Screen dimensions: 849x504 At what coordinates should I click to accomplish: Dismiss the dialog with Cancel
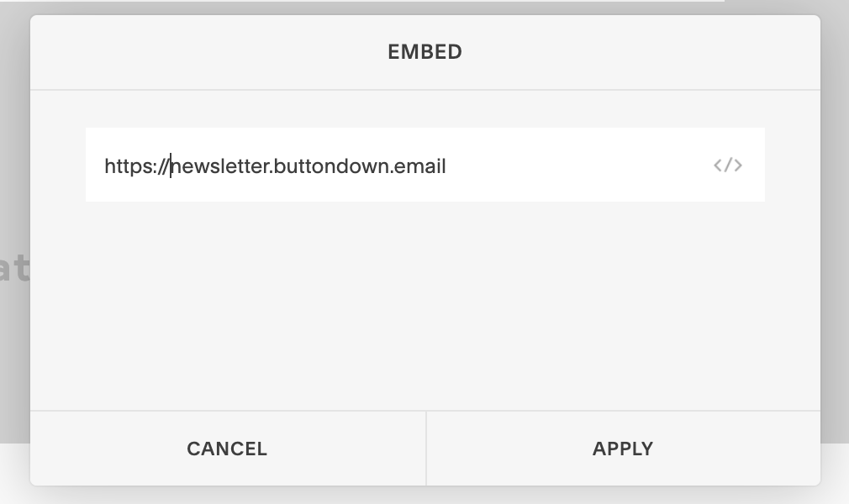(228, 449)
